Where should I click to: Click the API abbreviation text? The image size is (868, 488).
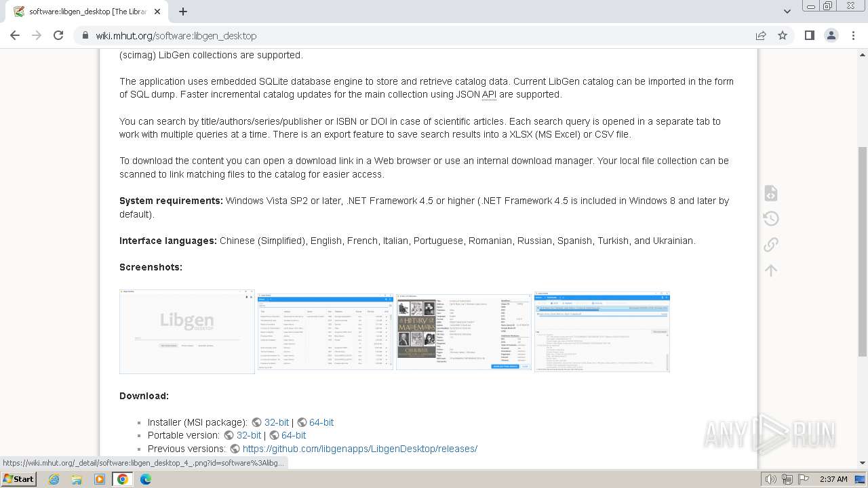[489, 94]
